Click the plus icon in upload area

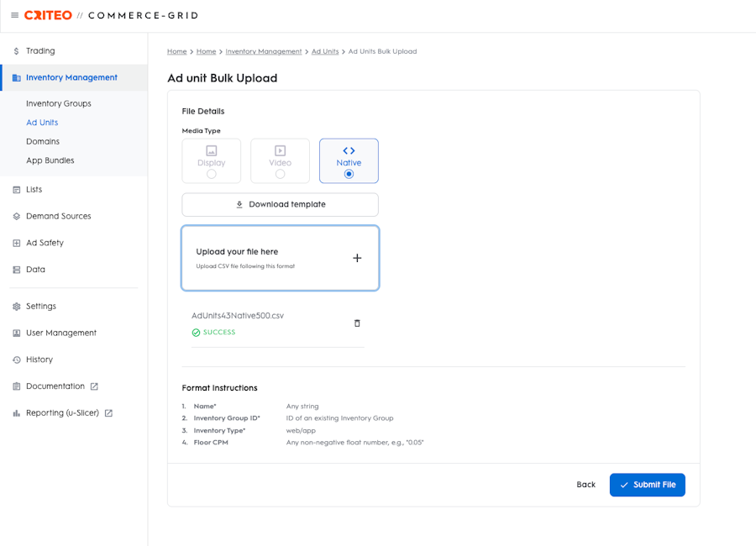click(357, 258)
